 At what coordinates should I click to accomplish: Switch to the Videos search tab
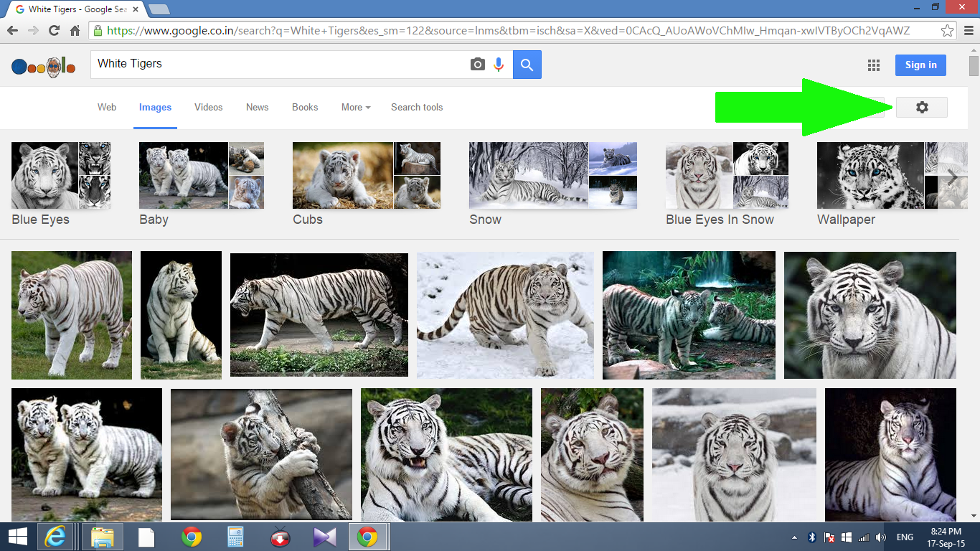tap(208, 107)
